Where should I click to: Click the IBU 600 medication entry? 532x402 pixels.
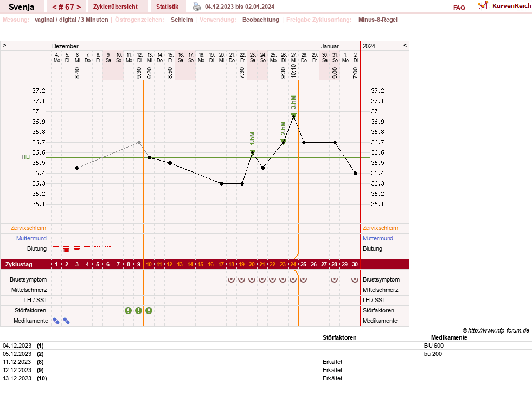click(433, 346)
